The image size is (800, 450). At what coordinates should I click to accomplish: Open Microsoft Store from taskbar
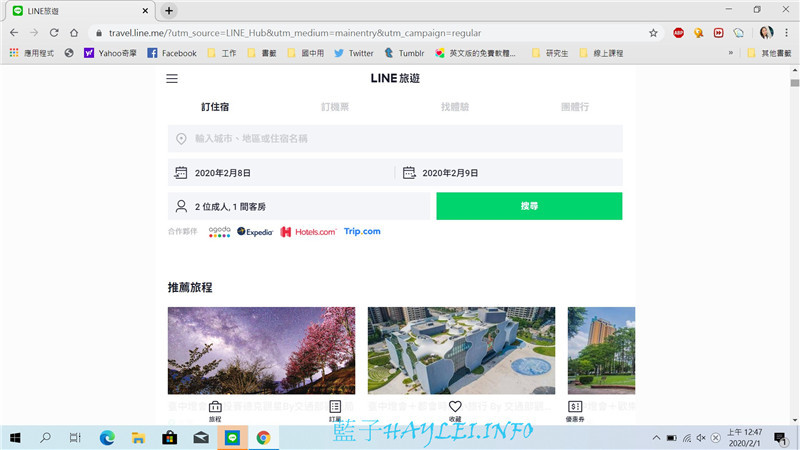point(169,438)
